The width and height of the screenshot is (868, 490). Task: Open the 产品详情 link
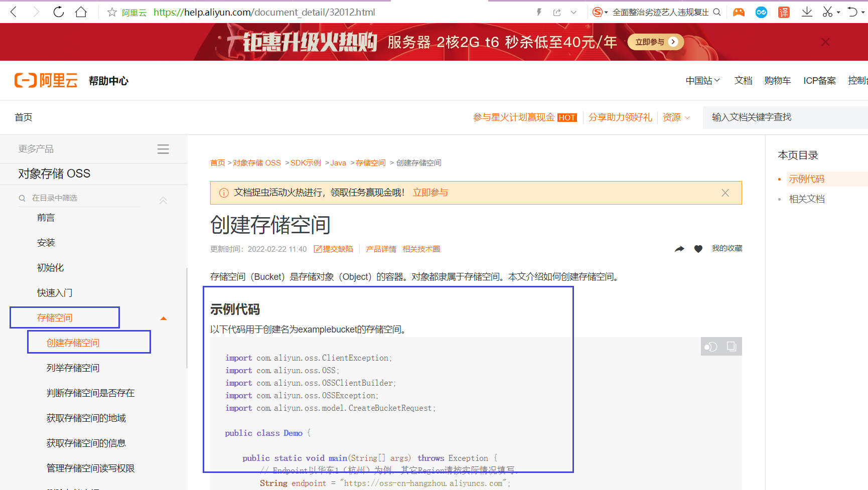(381, 249)
